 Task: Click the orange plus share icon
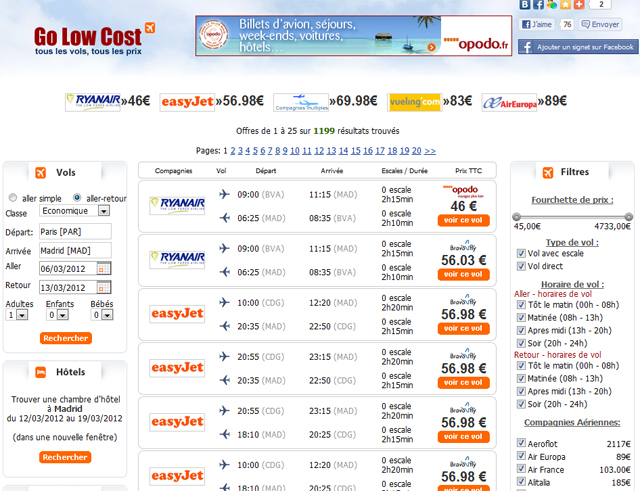point(579,4)
